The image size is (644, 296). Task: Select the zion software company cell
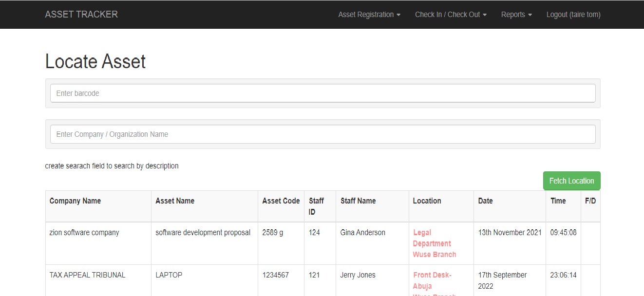point(84,233)
